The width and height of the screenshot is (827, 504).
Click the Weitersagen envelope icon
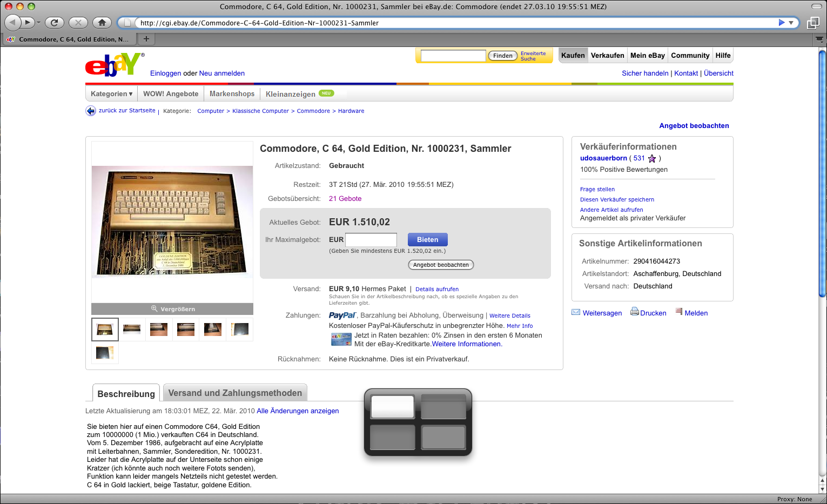pyautogui.click(x=576, y=312)
